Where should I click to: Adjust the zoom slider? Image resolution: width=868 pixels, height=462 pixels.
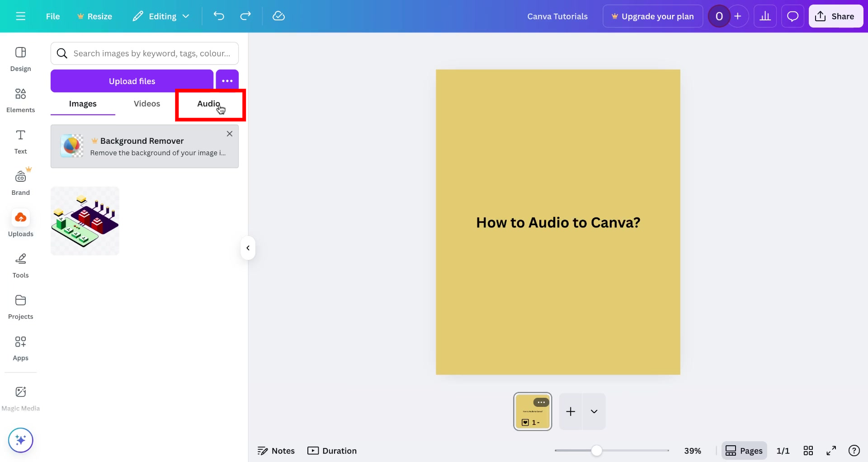click(598, 450)
